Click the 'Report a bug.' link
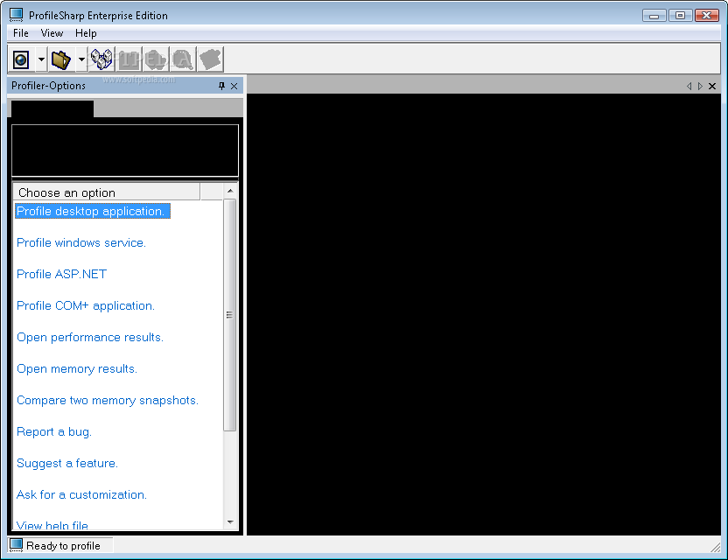Viewport: 728px width, 560px height. [54, 432]
